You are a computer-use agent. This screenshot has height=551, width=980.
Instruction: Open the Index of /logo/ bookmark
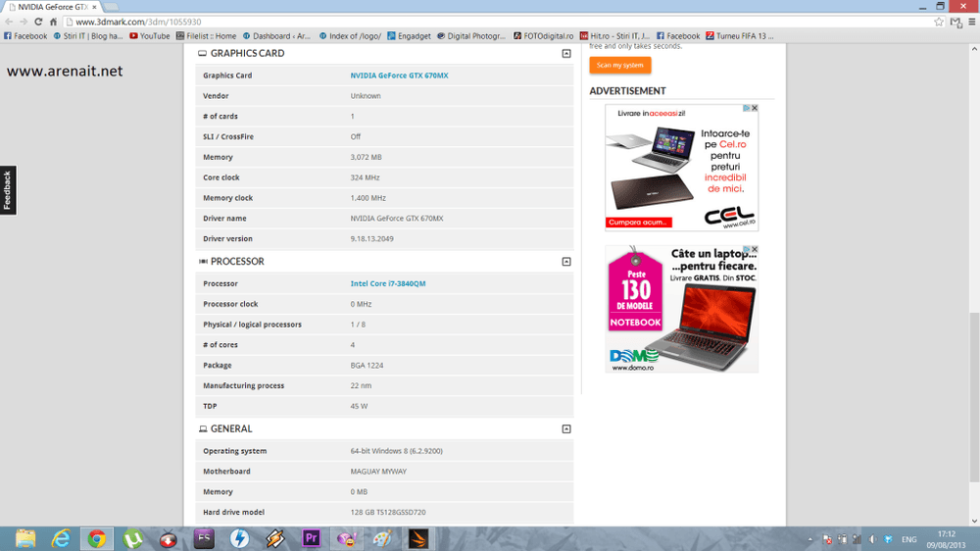(x=350, y=36)
